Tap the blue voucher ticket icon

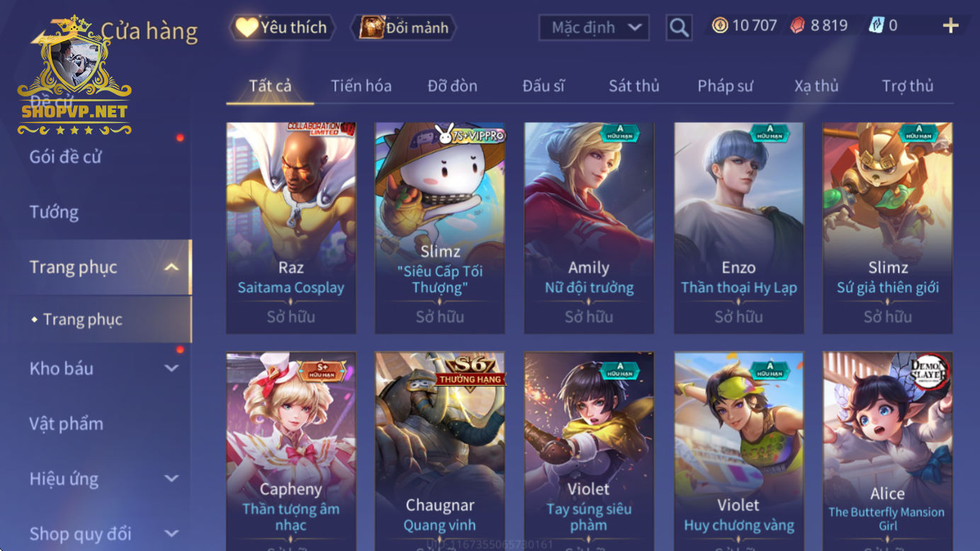(x=877, y=26)
